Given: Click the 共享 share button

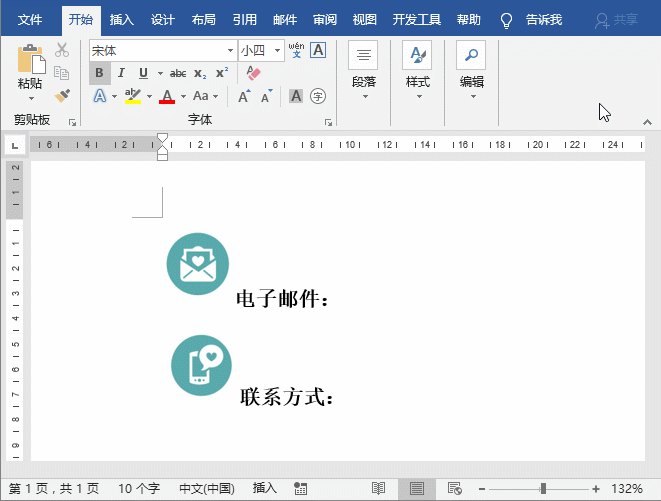Looking at the screenshot, I should [617, 19].
